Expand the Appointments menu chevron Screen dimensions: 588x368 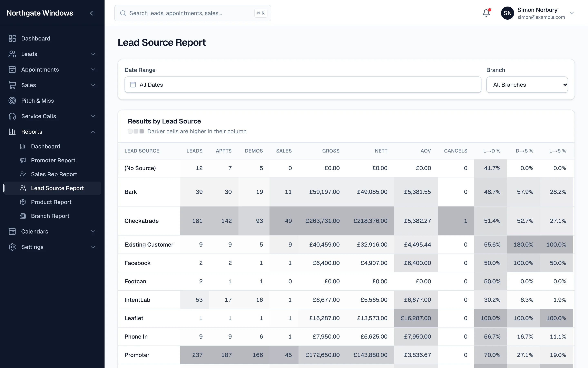tap(93, 70)
